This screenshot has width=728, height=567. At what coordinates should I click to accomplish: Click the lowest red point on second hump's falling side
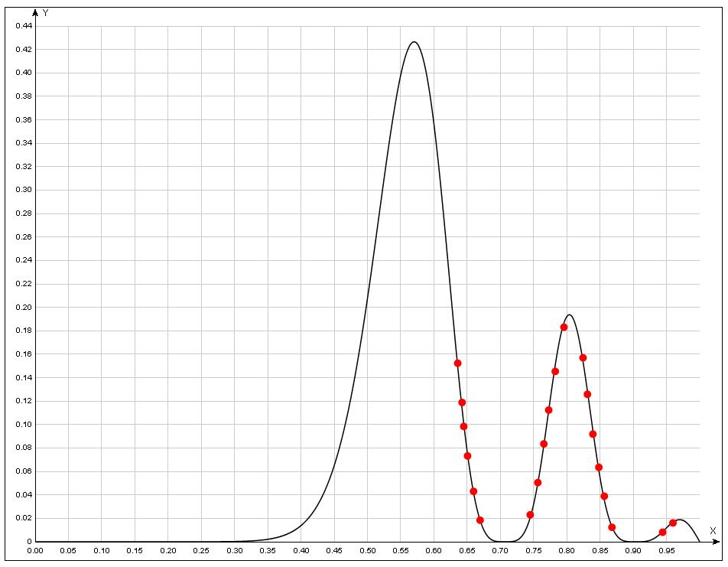pos(612,527)
